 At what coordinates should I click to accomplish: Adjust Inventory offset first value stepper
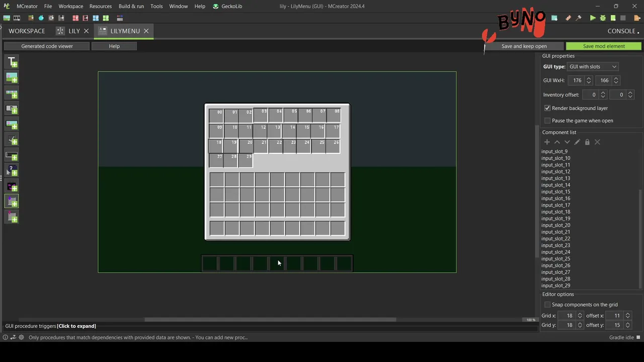[x=603, y=95]
